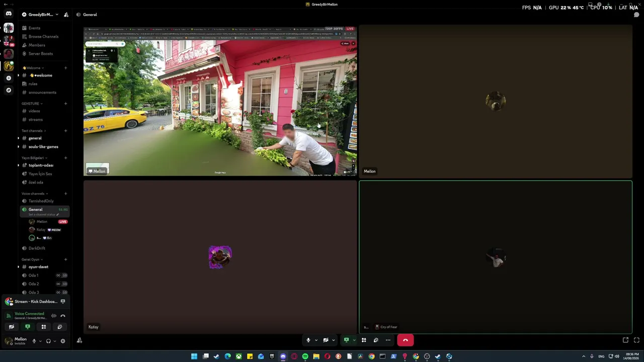Collapse the Welcome category
This screenshot has width=644, height=362.
point(33,68)
